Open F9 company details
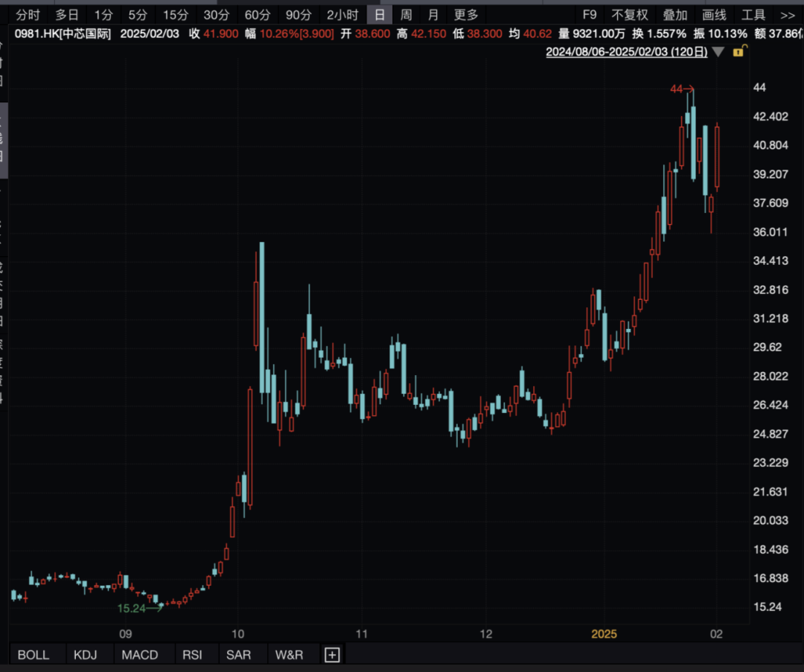 click(x=590, y=15)
